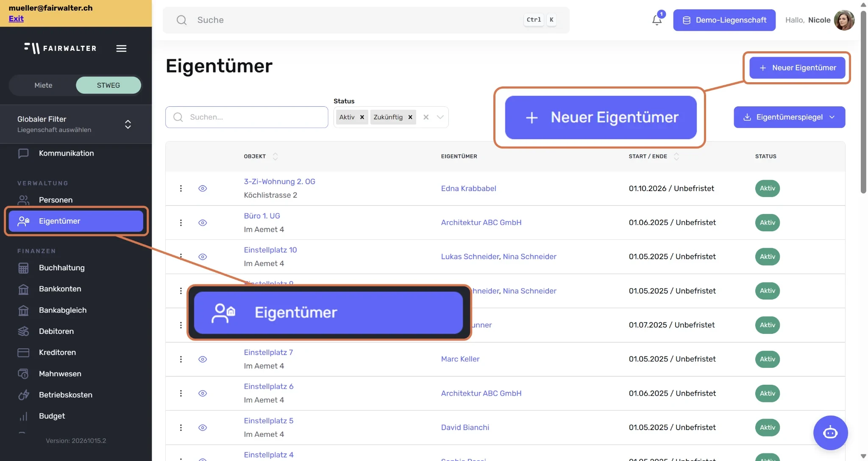Open the Status filter dropdown chevron
The height and width of the screenshot is (461, 868).
[440, 117]
